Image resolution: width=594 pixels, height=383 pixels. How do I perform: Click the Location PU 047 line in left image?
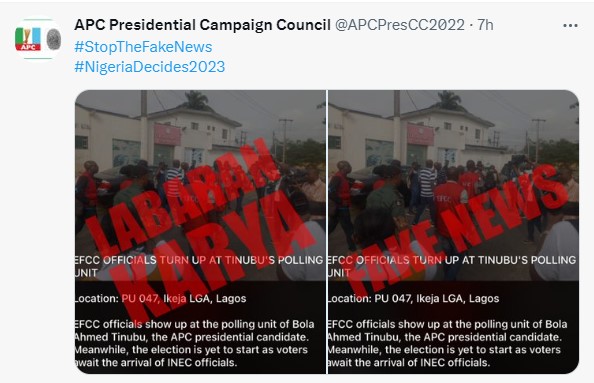161,299
